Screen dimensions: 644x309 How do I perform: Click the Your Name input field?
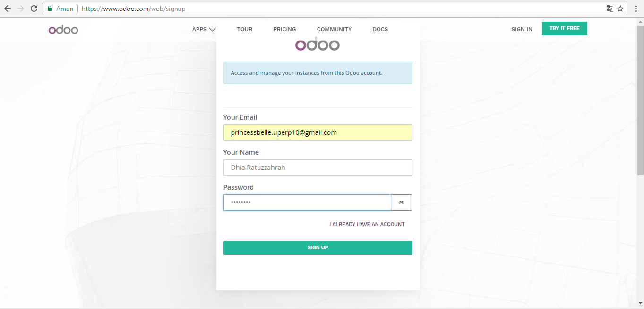coord(318,168)
